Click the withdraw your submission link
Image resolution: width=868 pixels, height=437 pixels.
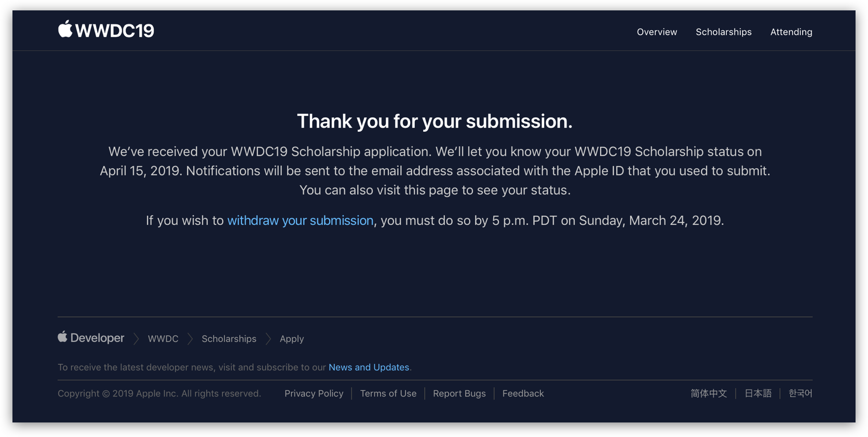(x=300, y=220)
